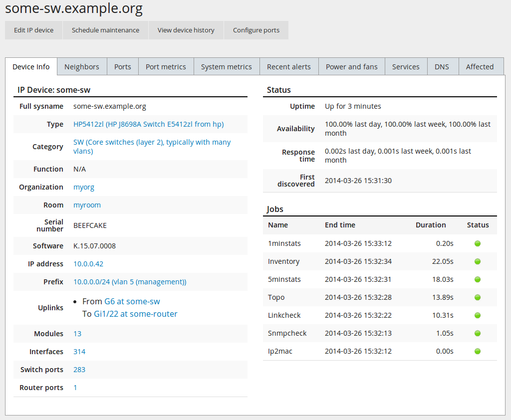Open the Neighbors tab
The height and width of the screenshot is (420, 511).
(x=82, y=67)
